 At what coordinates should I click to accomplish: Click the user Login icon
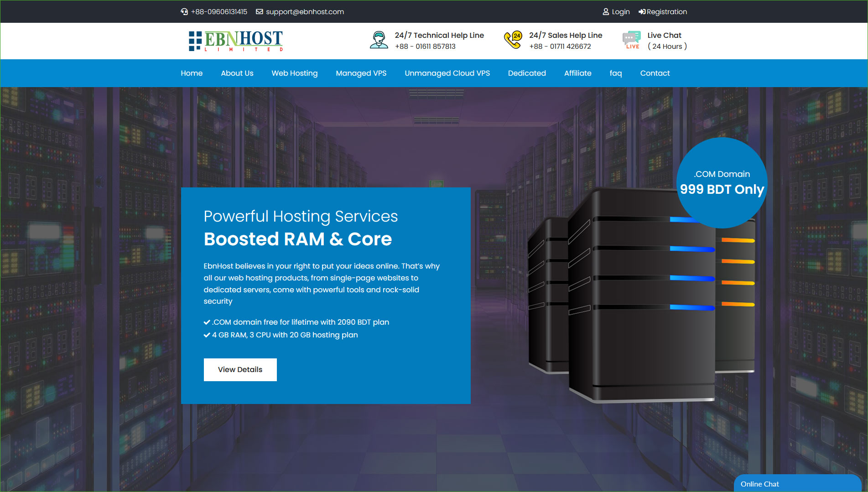click(x=606, y=12)
